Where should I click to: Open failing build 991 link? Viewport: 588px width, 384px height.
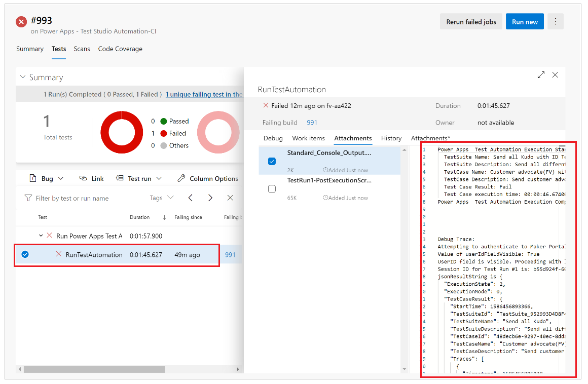[x=311, y=123]
